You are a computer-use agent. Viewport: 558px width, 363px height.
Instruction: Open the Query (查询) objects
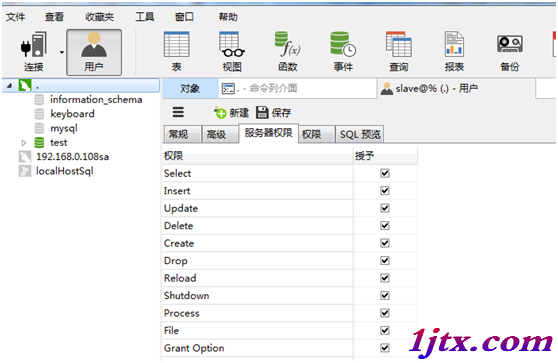point(399,52)
